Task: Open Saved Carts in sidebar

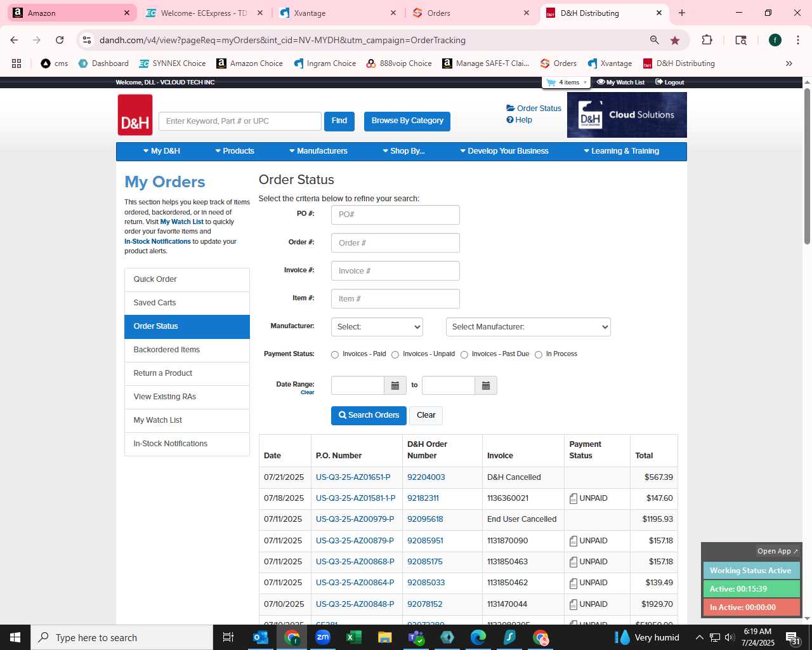Action: (x=187, y=303)
